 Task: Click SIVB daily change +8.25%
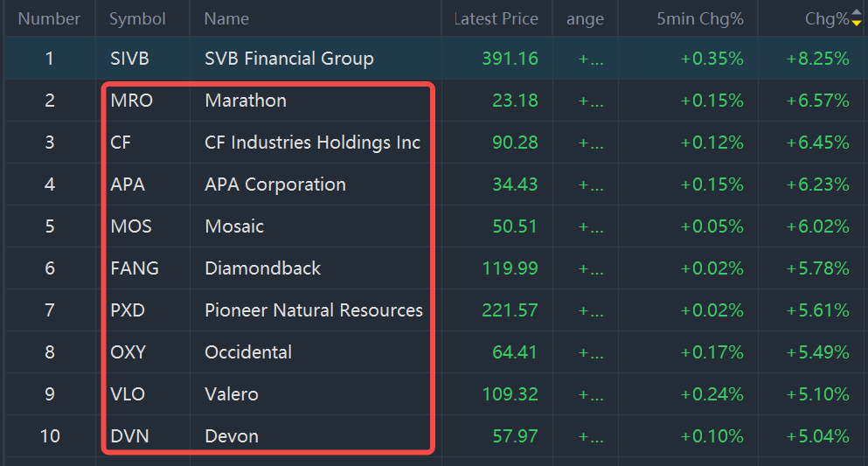click(817, 59)
